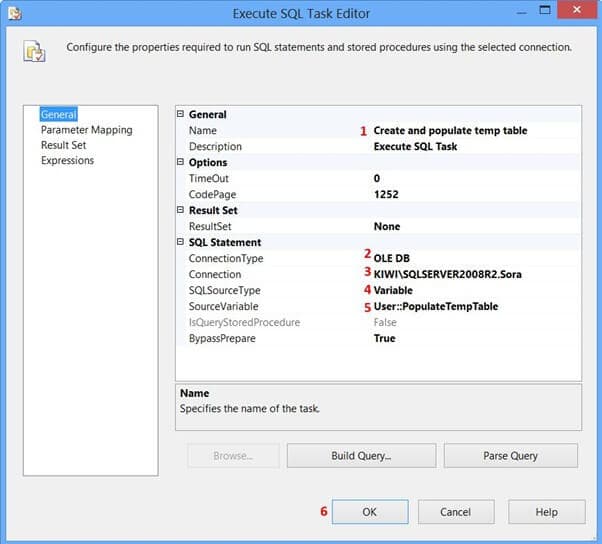This screenshot has height=544, width=602.
Task: Click the window icon in the title bar
Action: [x=13, y=13]
